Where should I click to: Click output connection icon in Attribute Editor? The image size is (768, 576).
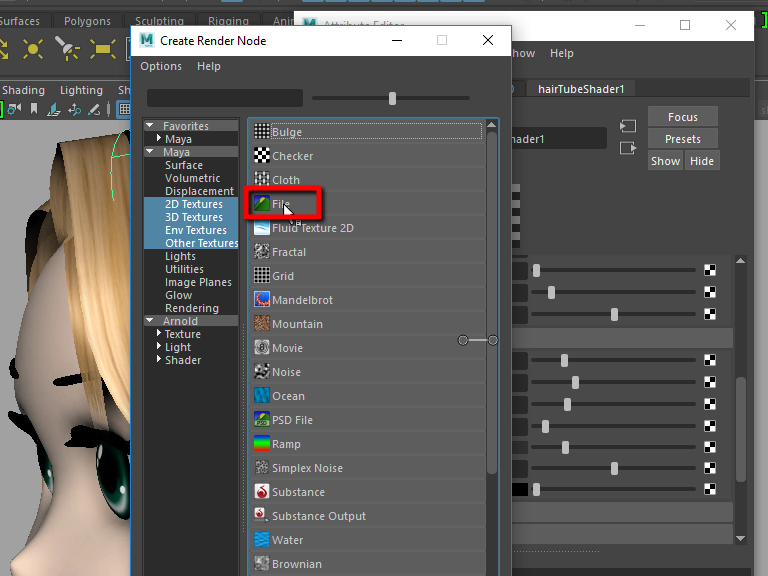pyautogui.click(x=628, y=147)
